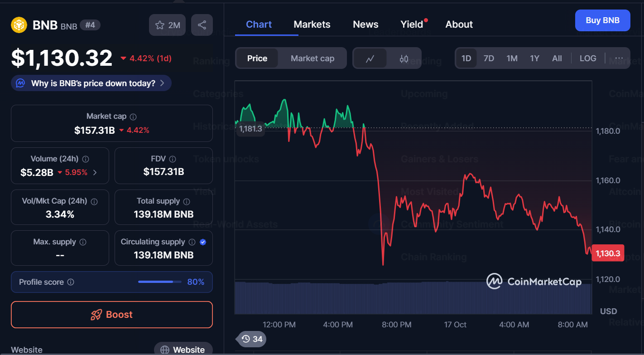Select the 7D time range
644x355 pixels.
[489, 58]
